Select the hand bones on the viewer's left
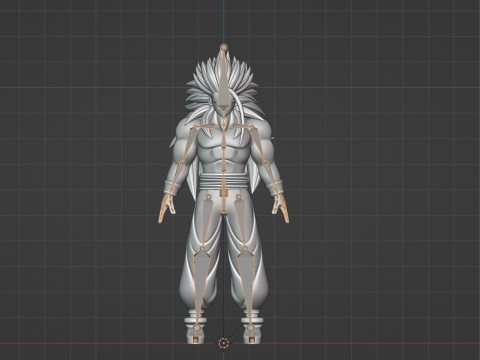This screenshot has width=480, height=360. [x=166, y=209]
